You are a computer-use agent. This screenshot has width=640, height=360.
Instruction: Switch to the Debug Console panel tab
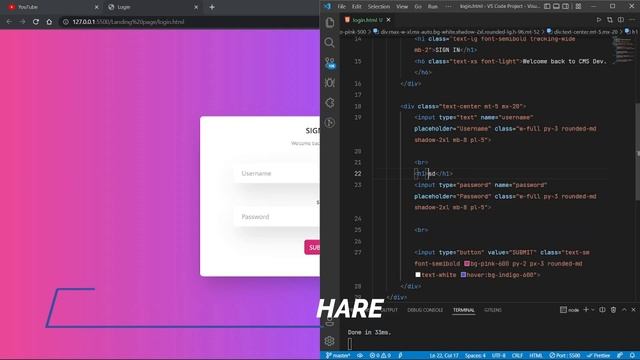point(425,310)
